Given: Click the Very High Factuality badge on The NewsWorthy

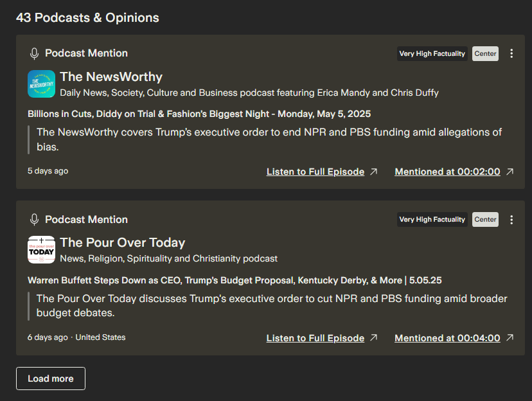Looking at the screenshot, I should pos(432,53).
